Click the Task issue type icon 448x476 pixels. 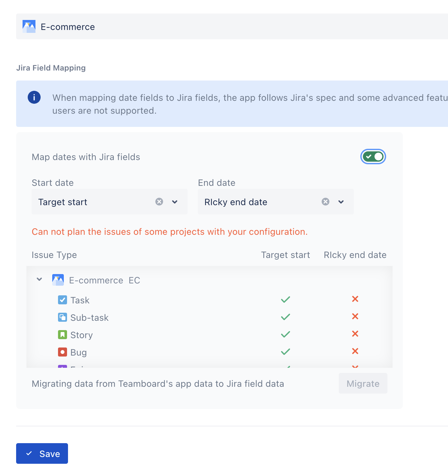coord(62,300)
